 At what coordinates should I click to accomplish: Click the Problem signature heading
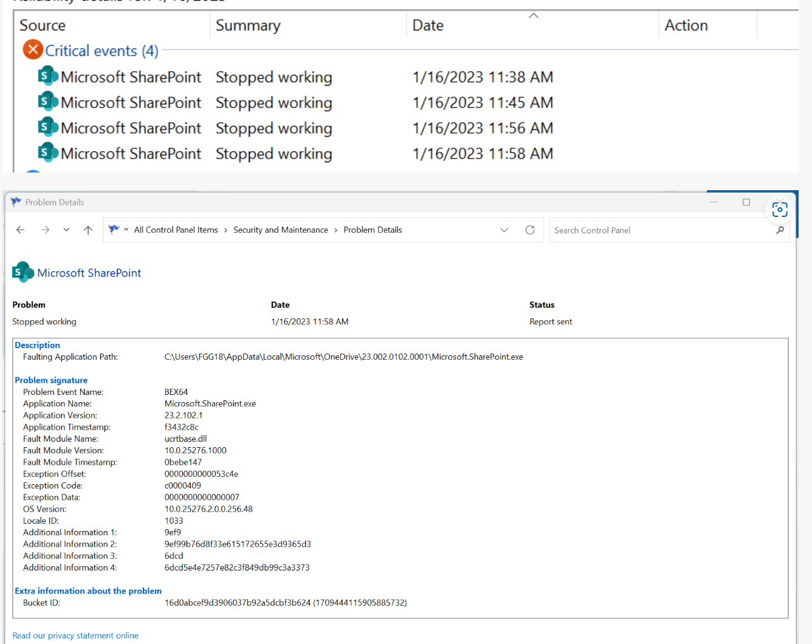[x=51, y=380]
